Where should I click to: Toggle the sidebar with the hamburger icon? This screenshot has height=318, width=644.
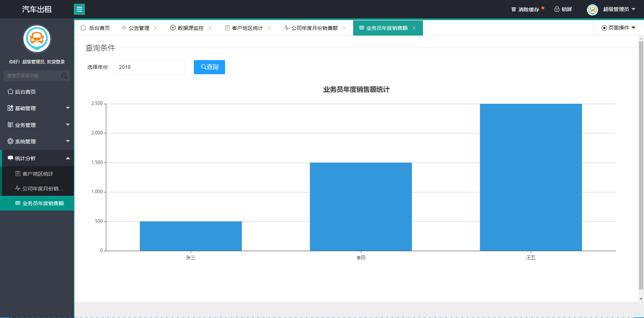[79, 9]
